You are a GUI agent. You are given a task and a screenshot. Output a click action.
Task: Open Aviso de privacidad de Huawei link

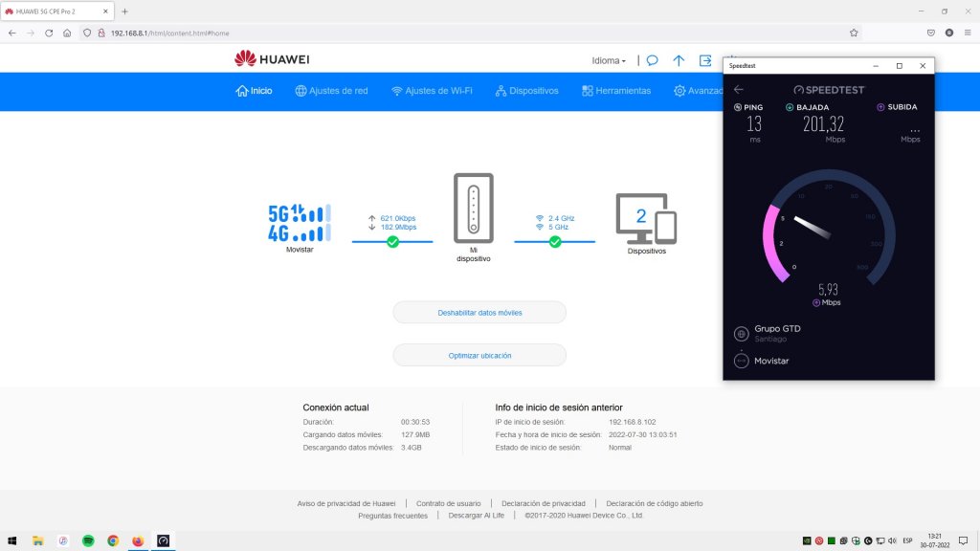coord(346,503)
